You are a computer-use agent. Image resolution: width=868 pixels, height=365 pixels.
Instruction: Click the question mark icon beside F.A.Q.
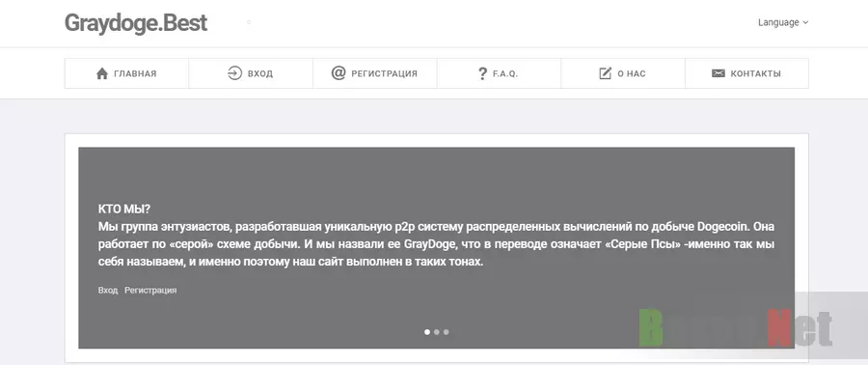tap(482, 73)
